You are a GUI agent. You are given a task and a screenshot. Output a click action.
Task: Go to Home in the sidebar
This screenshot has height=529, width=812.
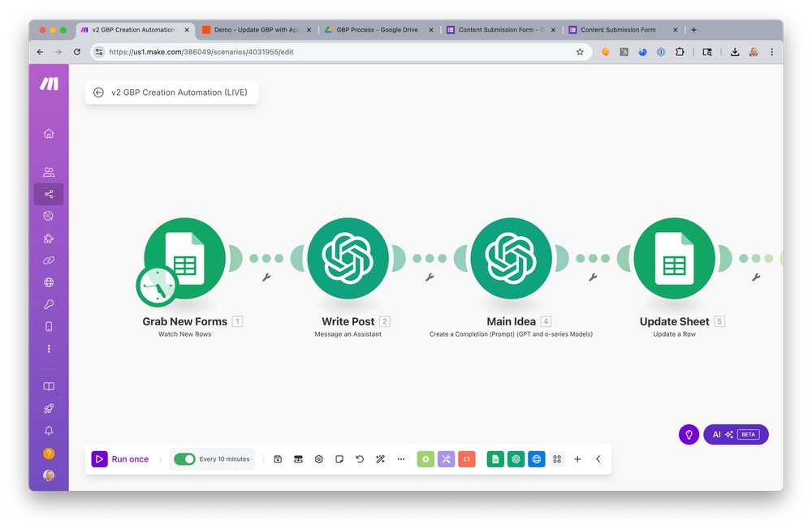point(49,134)
